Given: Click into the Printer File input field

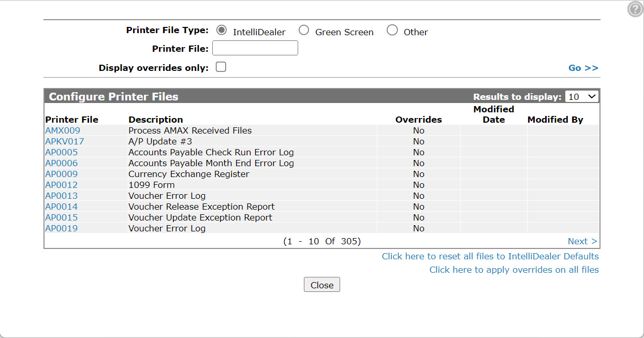Looking at the screenshot, I should coord(255,48).
